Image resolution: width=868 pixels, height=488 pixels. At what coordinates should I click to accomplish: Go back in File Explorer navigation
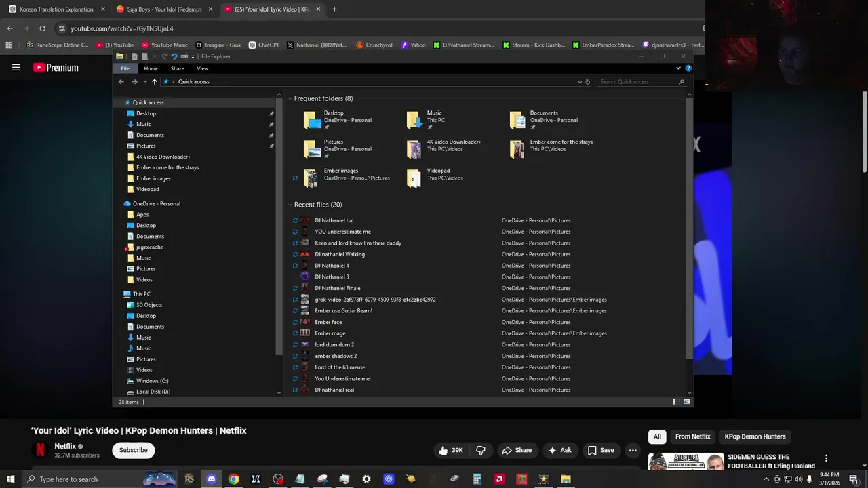coord(121,81)
